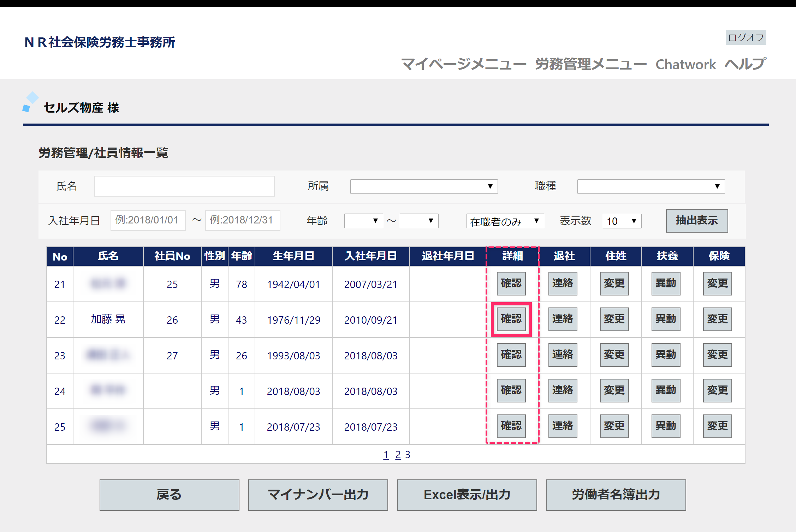Click the 戻る button
Screen dimensions: 796x532
pyautogui.click(x=169, y=495)
